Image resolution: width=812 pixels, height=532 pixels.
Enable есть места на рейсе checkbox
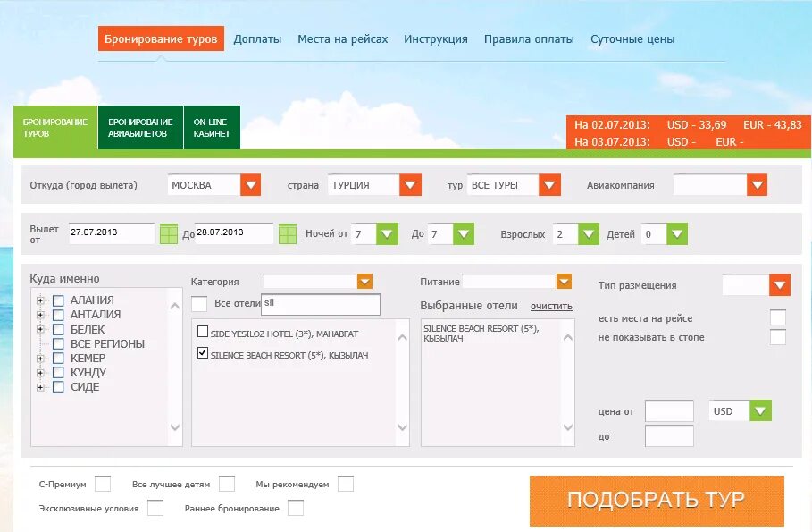click(778, 317)
